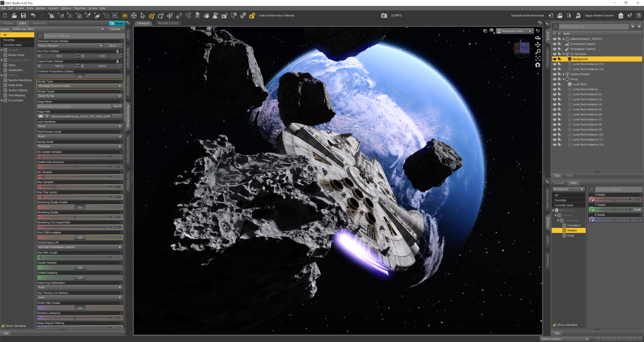
Task: Click the Export file icon
Action: (x=569, y=15)
